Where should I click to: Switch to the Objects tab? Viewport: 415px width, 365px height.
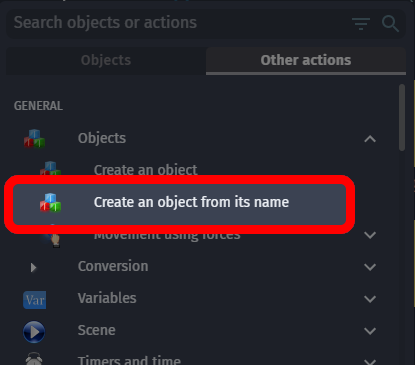pyautogui.click(x=106, y=60)
